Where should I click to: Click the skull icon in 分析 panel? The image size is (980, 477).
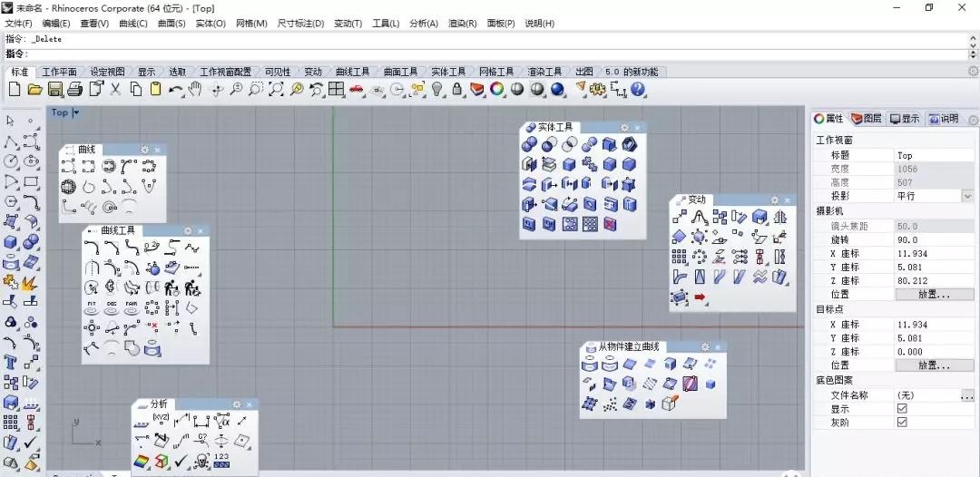pyautogui.click(x=201, y=462)
